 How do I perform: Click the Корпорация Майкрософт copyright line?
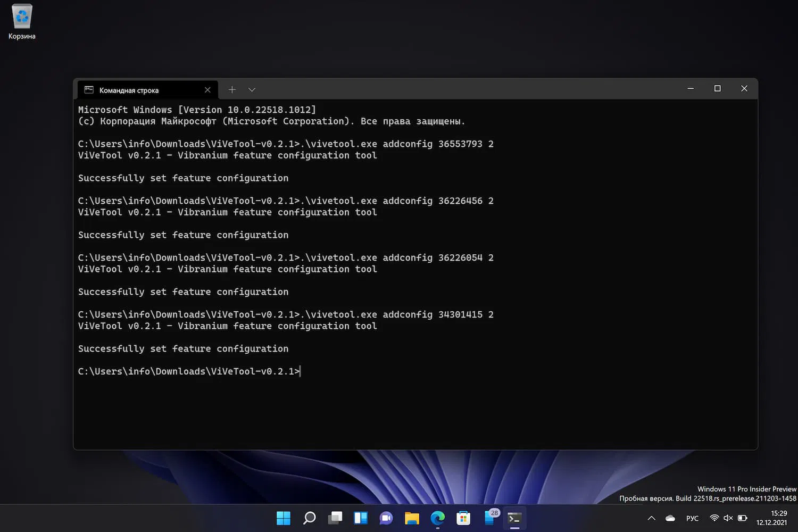tap(271, 121)
